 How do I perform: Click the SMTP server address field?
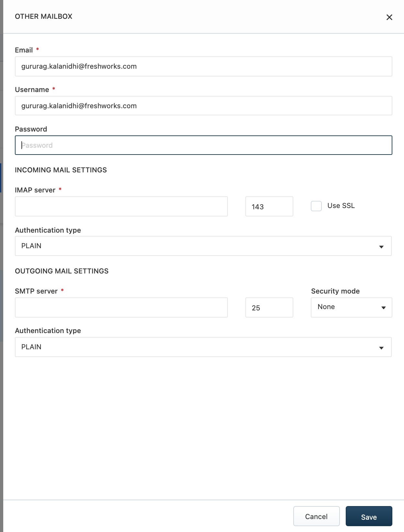tap(121, 307)
